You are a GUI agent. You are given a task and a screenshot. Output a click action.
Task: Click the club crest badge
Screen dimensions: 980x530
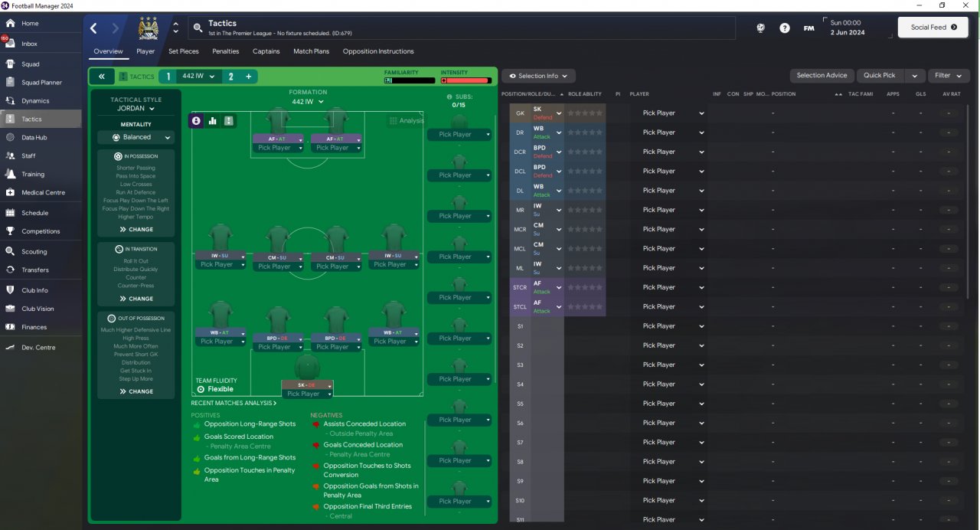(x=149, y=28)
